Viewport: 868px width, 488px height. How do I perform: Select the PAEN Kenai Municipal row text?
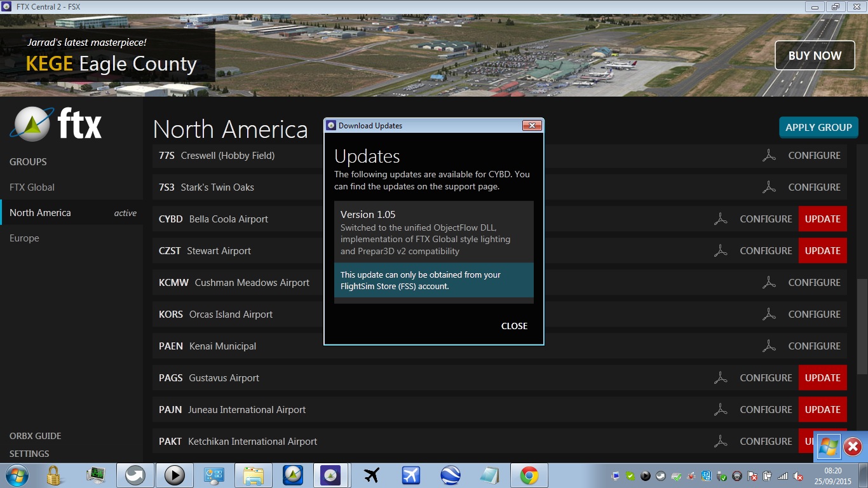[x=207, y=346]
